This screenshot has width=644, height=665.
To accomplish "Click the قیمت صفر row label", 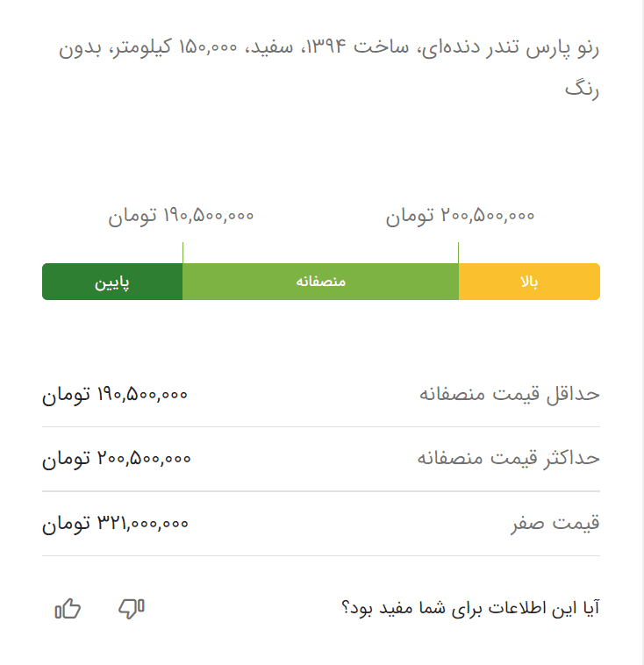I will 555,523.
